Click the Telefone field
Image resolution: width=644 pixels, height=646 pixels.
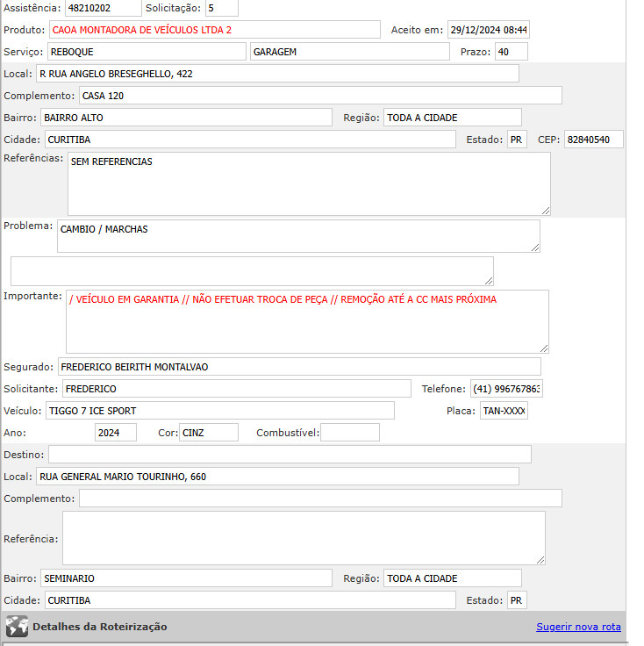click(x=506, y=389)
